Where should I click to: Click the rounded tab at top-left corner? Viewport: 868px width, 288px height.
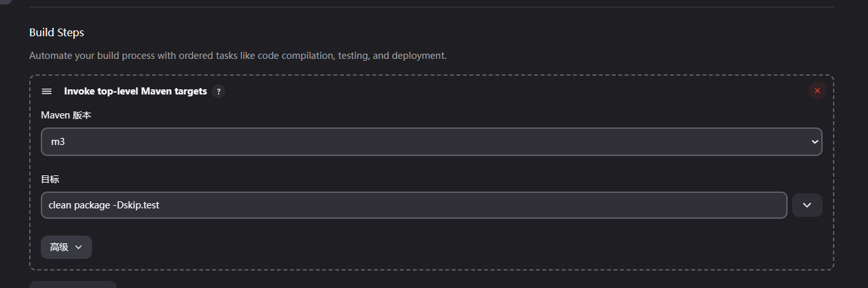[x=5, y=2]
